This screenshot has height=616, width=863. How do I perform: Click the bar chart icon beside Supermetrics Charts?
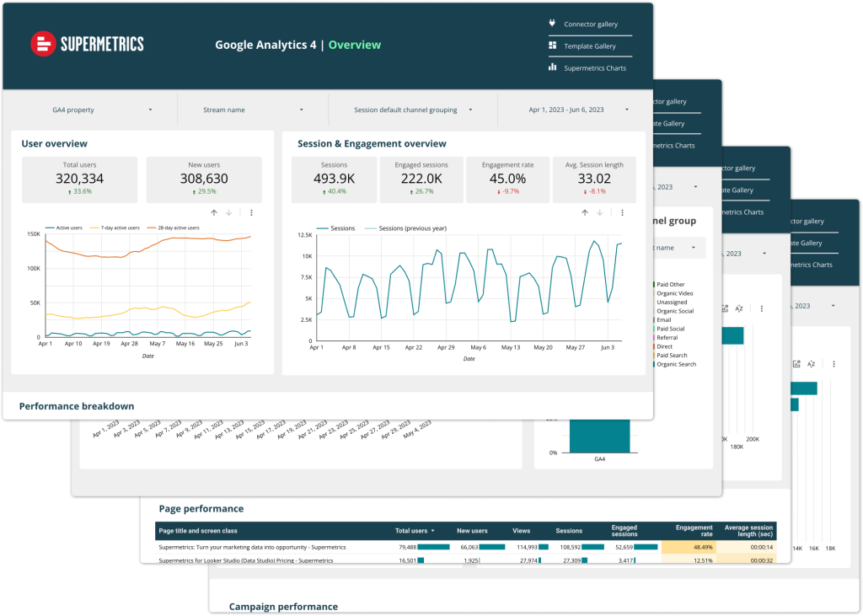tap(552, 67)
